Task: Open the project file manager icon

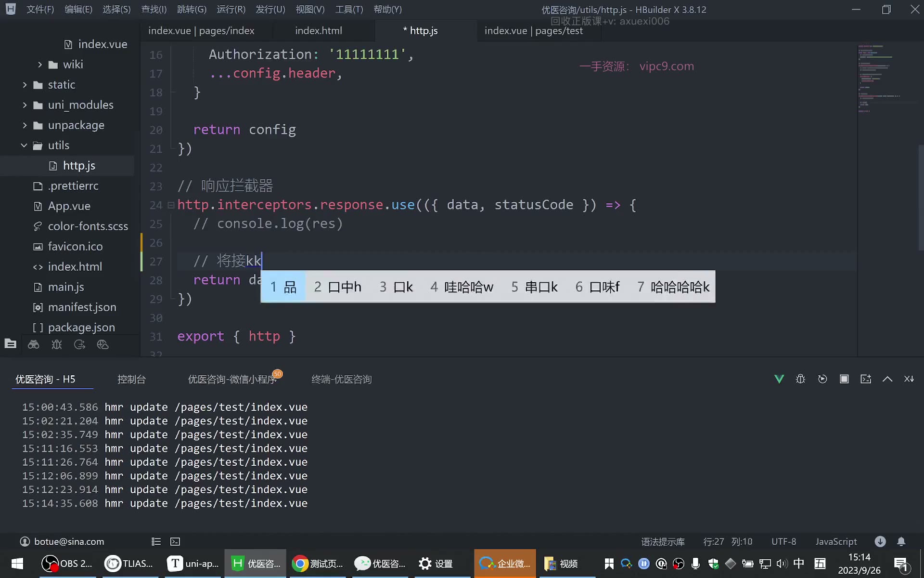Action: coord(11,344)
